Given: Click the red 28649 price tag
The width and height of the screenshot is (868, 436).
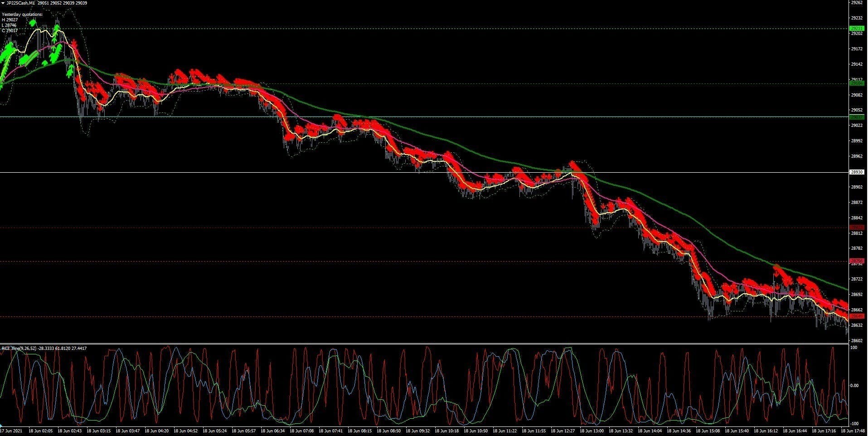Looking at the screenshot, I should coord(857,316).
